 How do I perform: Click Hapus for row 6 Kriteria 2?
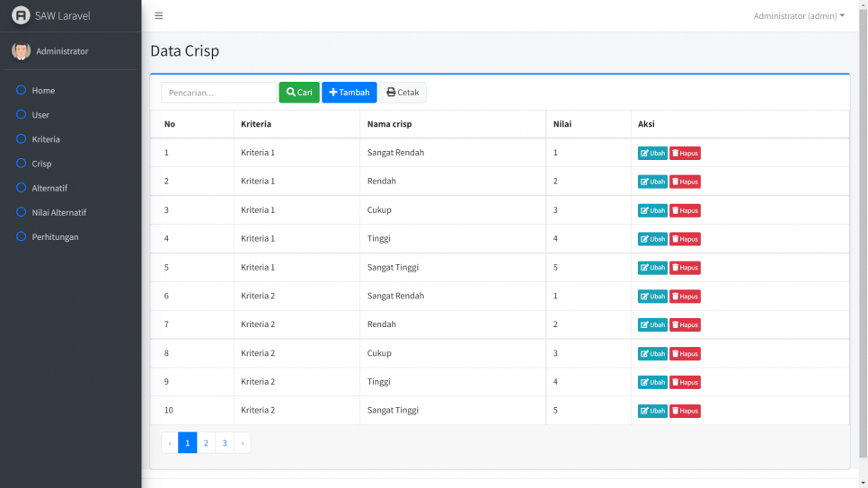pos(685,297)
